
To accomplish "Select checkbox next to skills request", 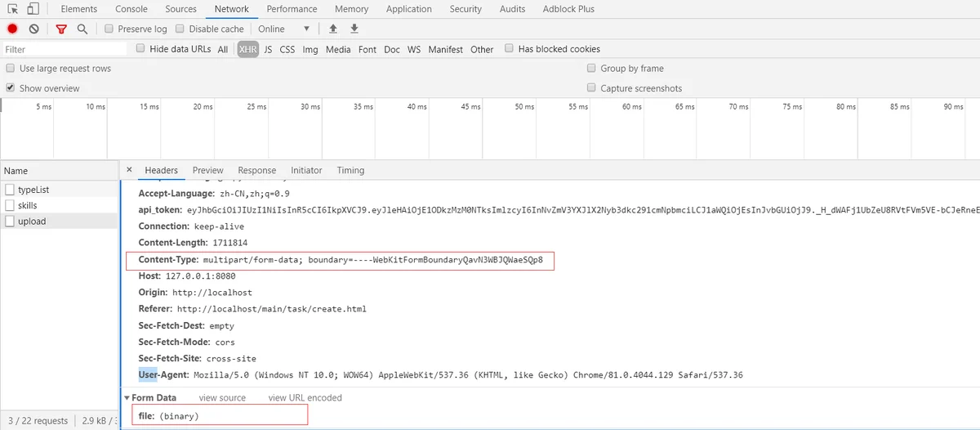I will click(x=10, y=205).
